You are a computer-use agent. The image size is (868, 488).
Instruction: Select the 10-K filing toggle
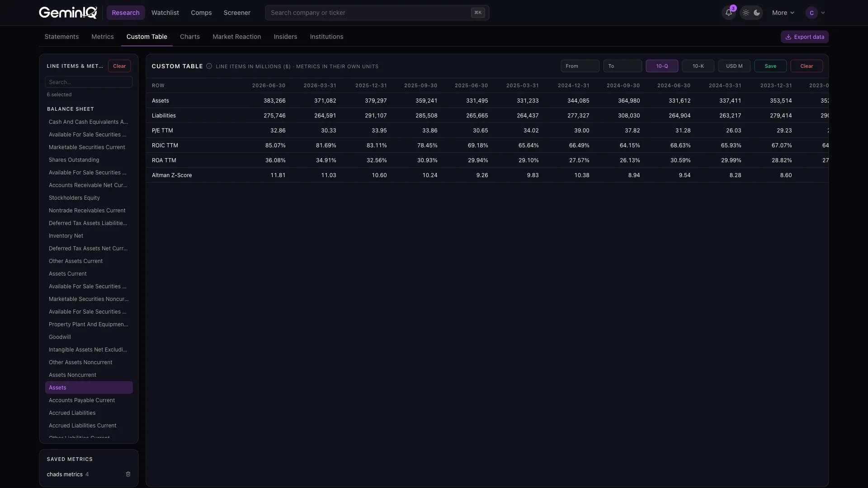(698, 66)
